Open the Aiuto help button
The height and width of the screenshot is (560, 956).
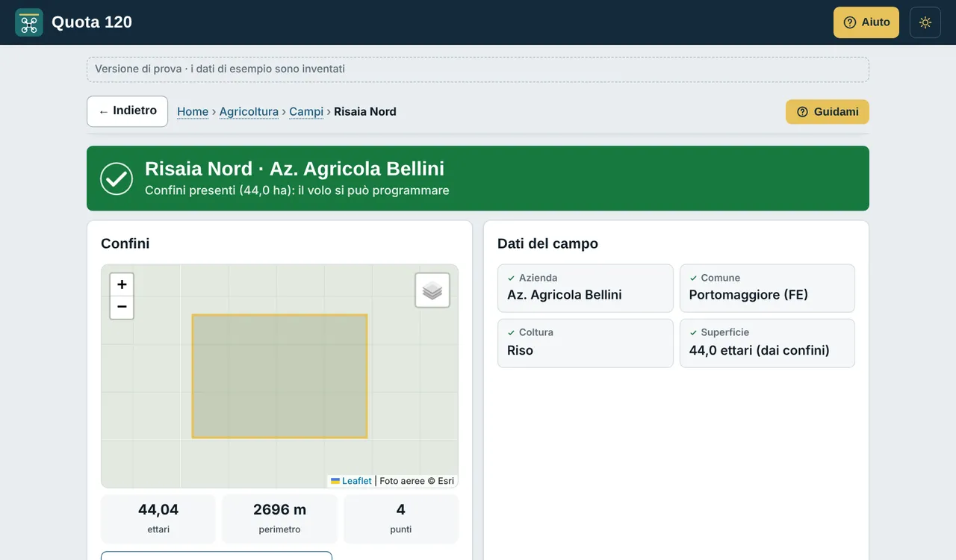click(866, 22)
